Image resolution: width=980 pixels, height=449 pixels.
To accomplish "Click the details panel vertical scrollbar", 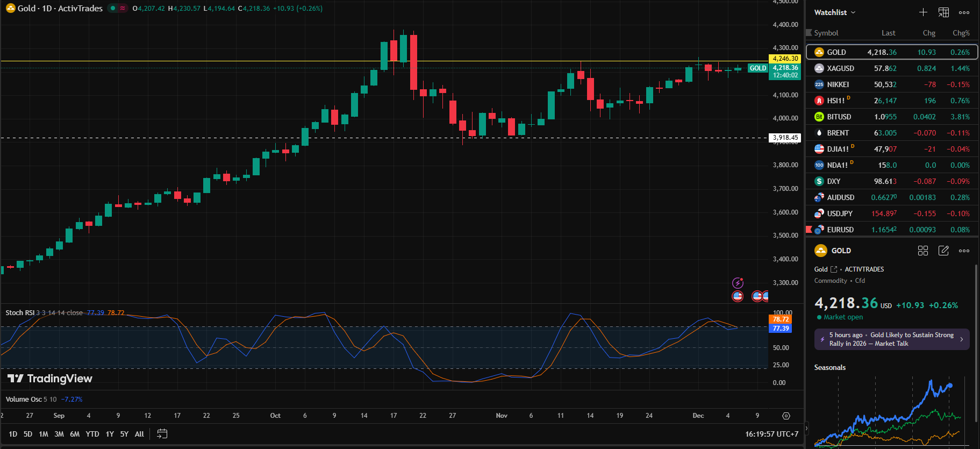I will [976, 323].
